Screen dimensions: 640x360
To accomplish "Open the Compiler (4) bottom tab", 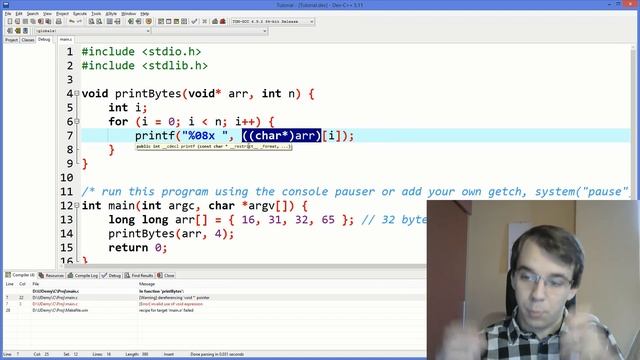I will 20,275.
